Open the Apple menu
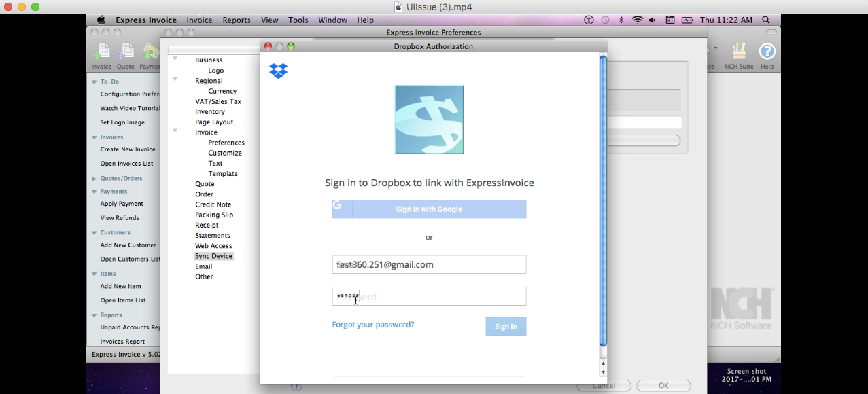This screenshot has height=394, width=868. pyautogui.click(x=101, y=20)
